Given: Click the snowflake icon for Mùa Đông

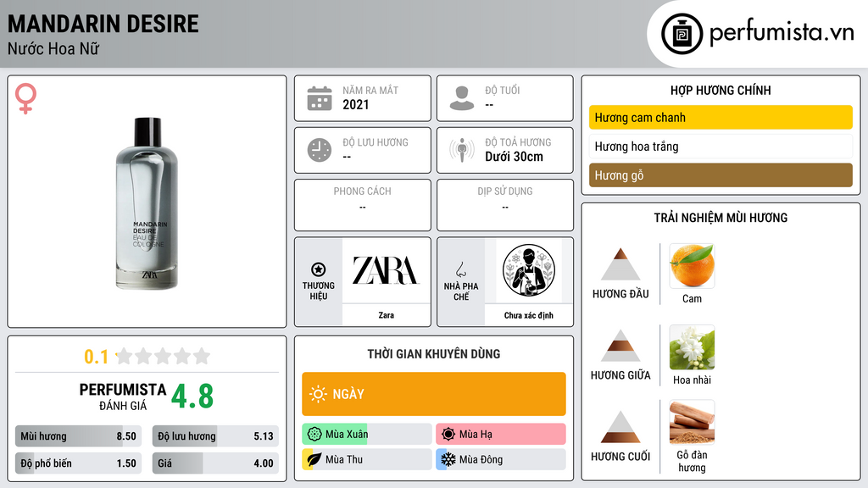Looking at the screenshot, I should [448, 459].
